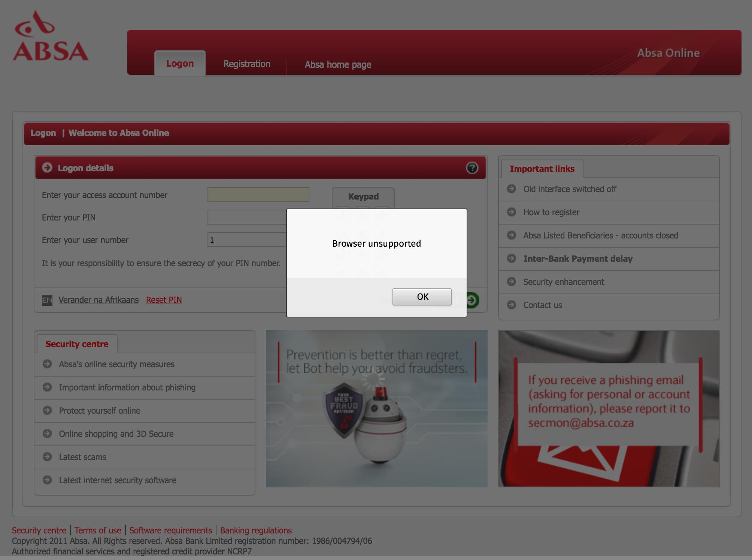
Task: Select the Security centre tab
Action: pyautogui.click(x=77, y=344)
